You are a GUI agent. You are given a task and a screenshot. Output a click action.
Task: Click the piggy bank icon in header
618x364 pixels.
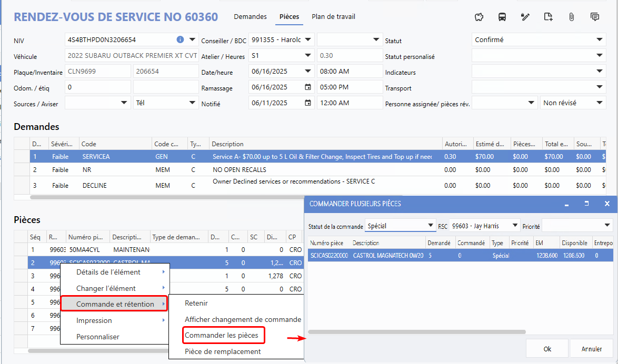click(479, 17)
